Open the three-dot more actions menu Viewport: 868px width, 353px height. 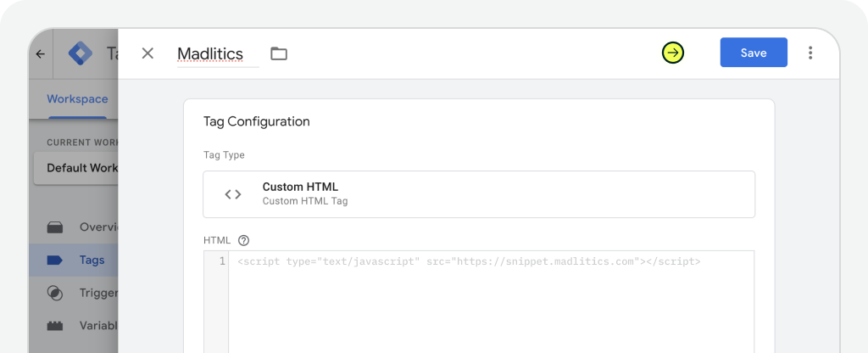tap(810, 53)
